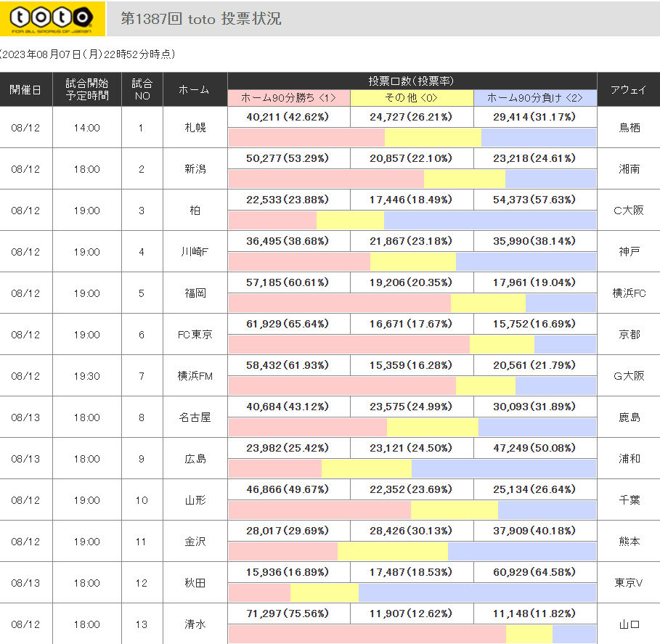Click the blue ホーム90分負け <2> header

535,98
